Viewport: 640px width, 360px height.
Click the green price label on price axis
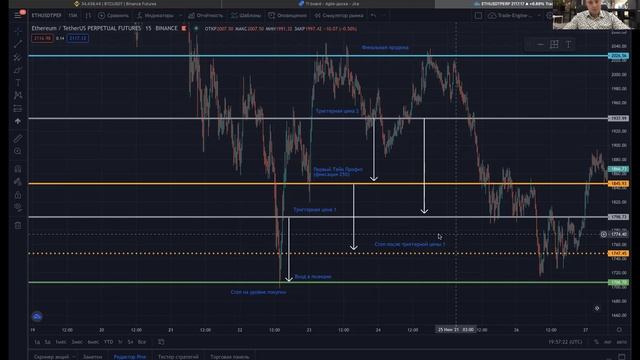(x=618, y=282)
